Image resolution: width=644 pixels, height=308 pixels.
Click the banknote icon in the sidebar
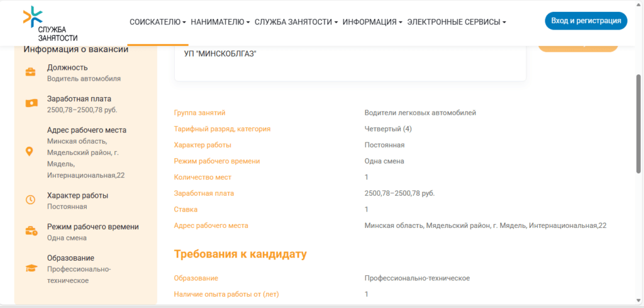[x=30, y=103]
